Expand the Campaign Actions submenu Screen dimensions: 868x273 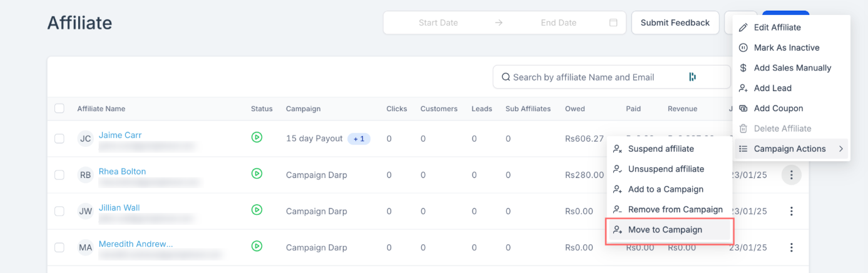pyautogui.click(x=791, y=149)
